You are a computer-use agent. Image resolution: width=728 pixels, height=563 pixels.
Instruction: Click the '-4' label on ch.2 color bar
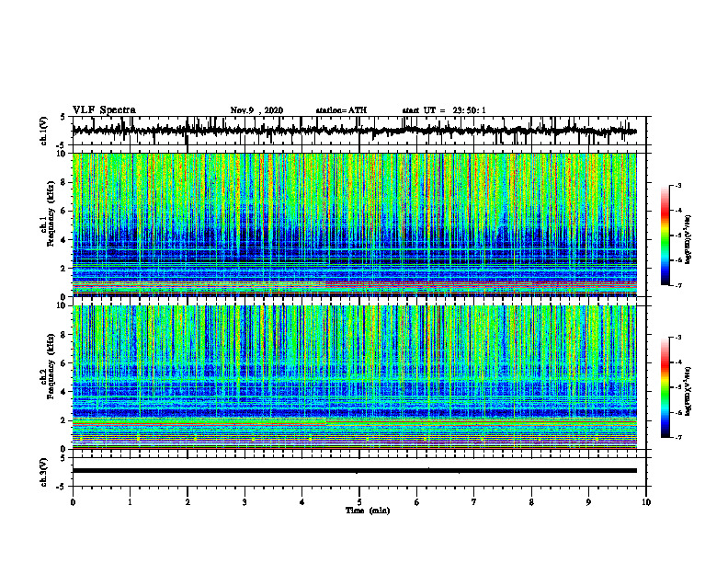pos(677,362)
